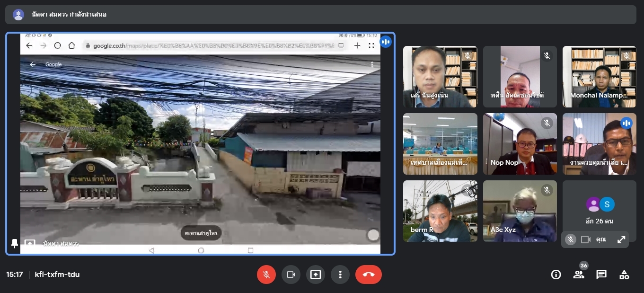Open the Street View three-dot menu
The width and height of the screenshot is (644, 293).
pyautogui.click(x=372, y=64)
